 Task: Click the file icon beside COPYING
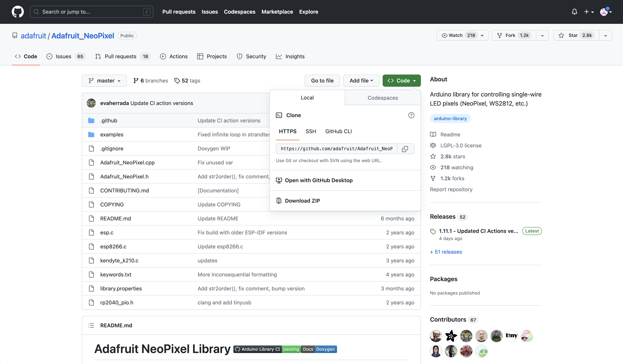(x=91, y=205)
